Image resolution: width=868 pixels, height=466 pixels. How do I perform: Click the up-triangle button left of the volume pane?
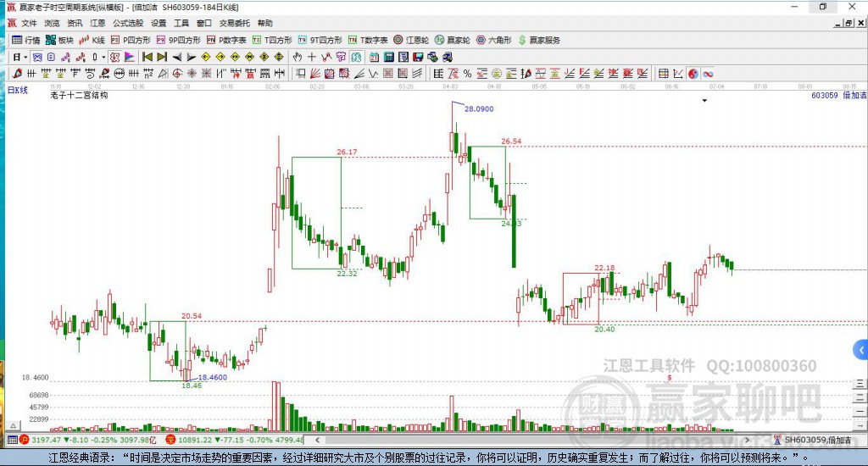coord(14,426)
